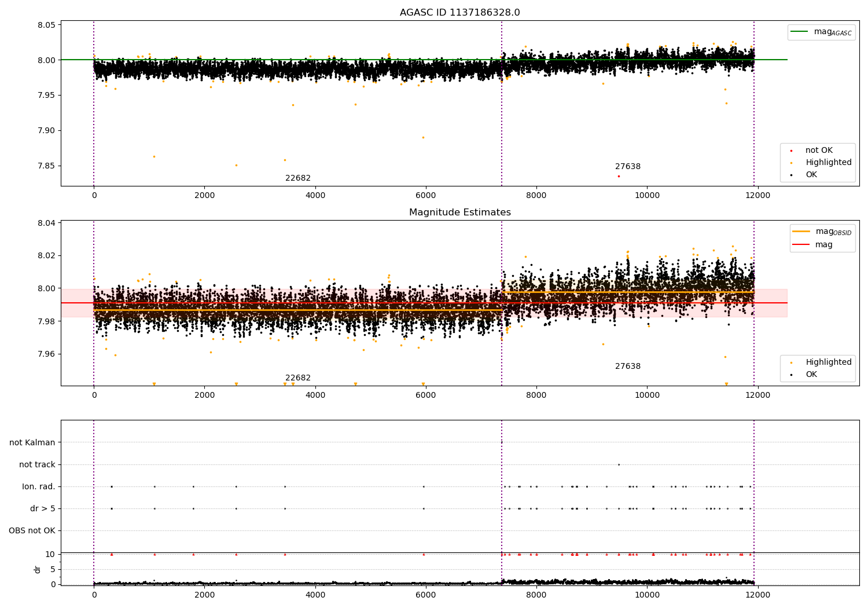Image resolution: width=868 pixels, height=608 pixels.
Task: Click the lone data point on 'not track' row
Action: (x=619, y=464)
